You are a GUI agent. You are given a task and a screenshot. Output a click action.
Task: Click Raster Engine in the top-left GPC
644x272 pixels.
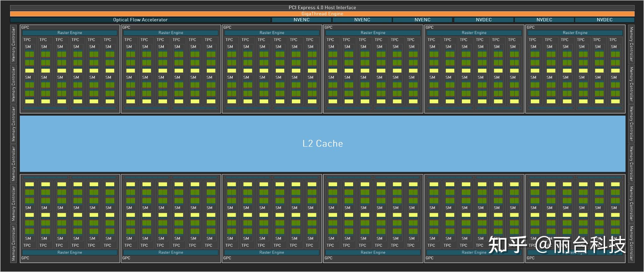click(69, 33)
